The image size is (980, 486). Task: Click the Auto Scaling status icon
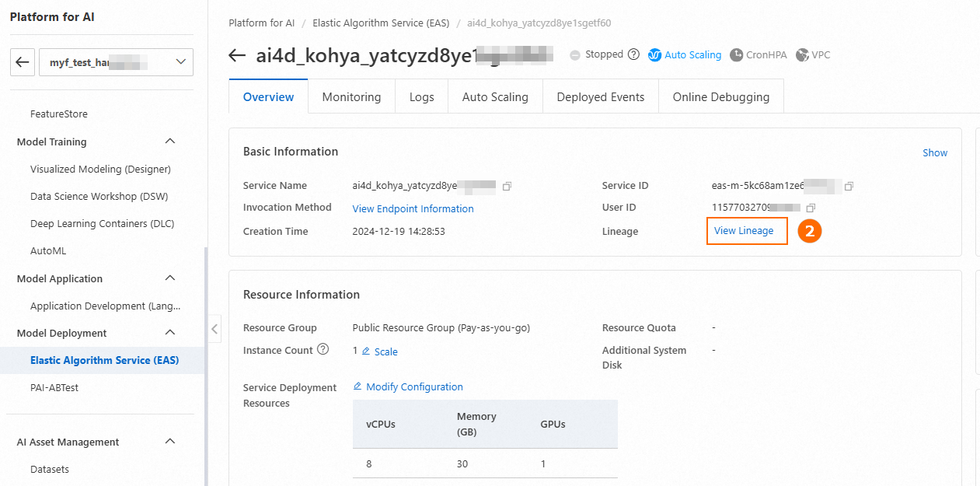(654, 54)
